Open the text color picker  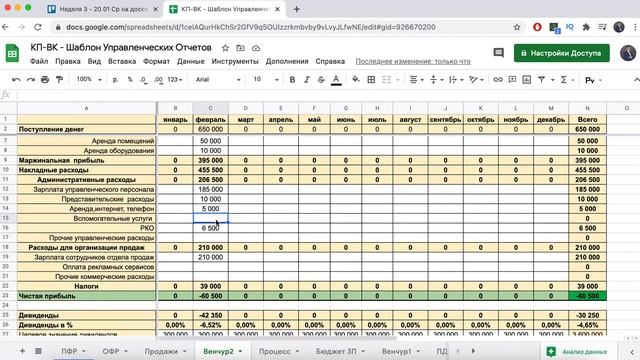tap(336, 80)
